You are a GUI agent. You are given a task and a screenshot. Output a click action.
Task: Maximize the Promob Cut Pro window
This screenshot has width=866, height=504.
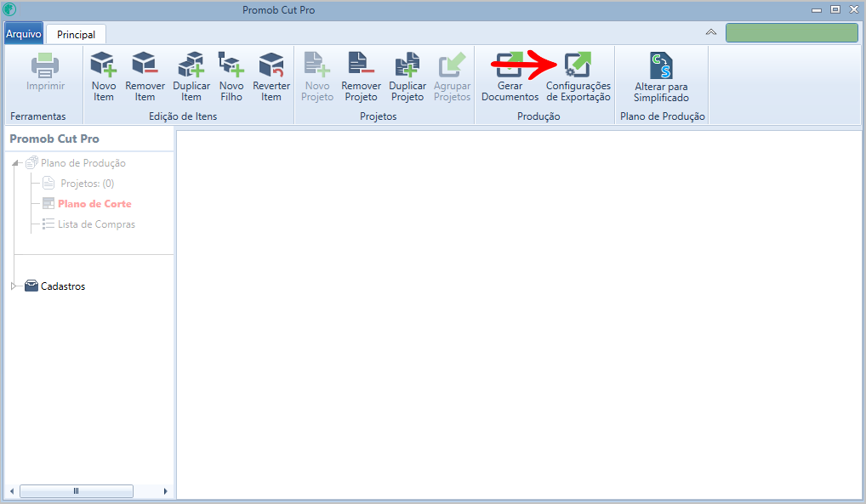pos(835,9)
